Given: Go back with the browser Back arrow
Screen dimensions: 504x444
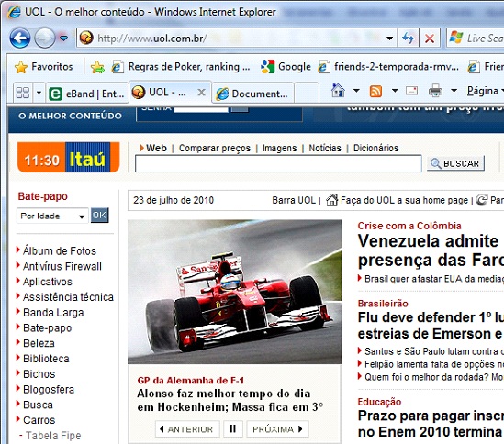Looking at the screenshot, I should (20, 39).
